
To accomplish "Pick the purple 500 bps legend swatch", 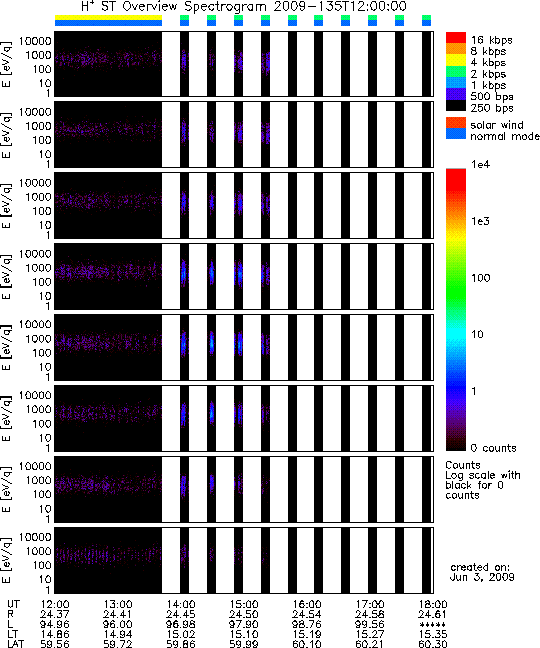I will 456,94.
